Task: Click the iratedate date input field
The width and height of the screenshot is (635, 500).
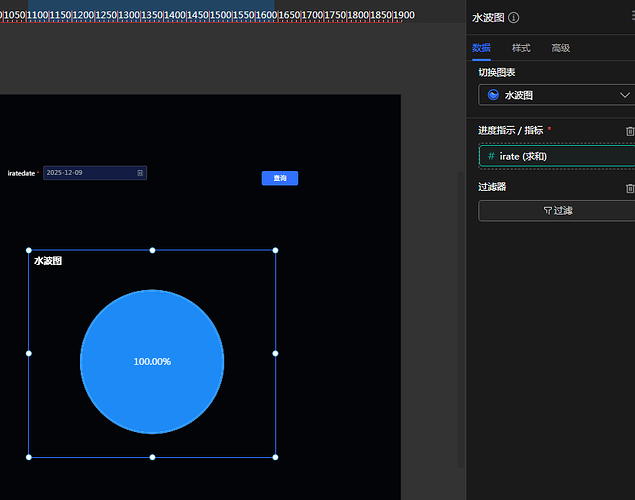Action: point(90,173)
